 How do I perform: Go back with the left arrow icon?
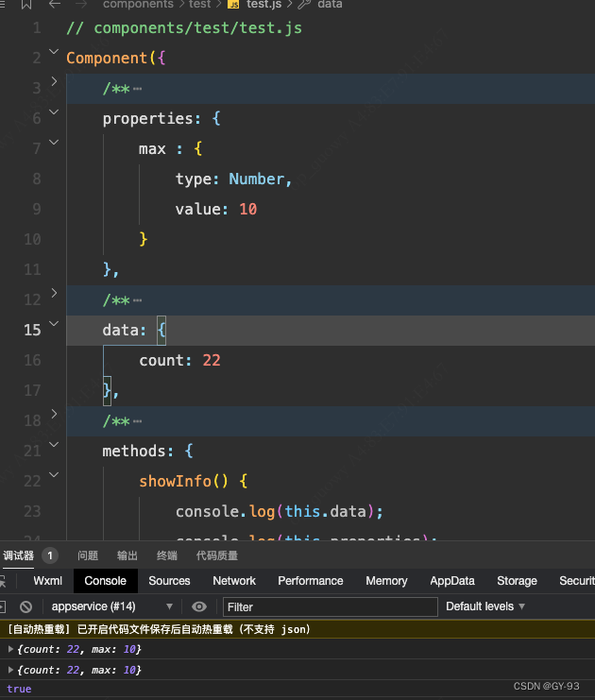55,5
